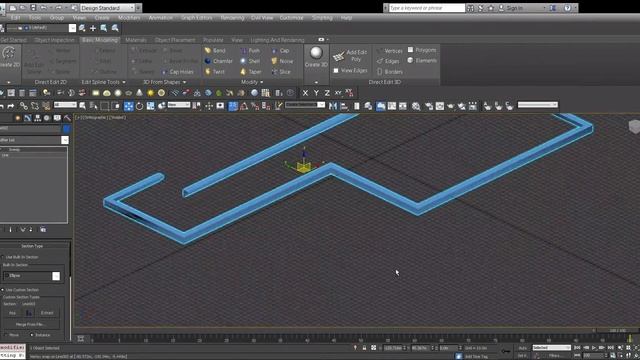This screenshot has height=360, width=640.
Task: Restrict to XY plane constraint
Action: 338,93
